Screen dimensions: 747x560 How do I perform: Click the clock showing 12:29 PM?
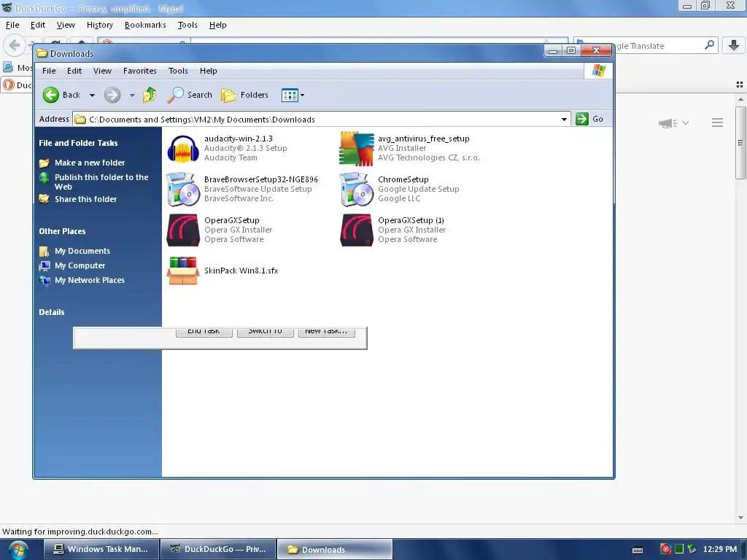[720, 549]
